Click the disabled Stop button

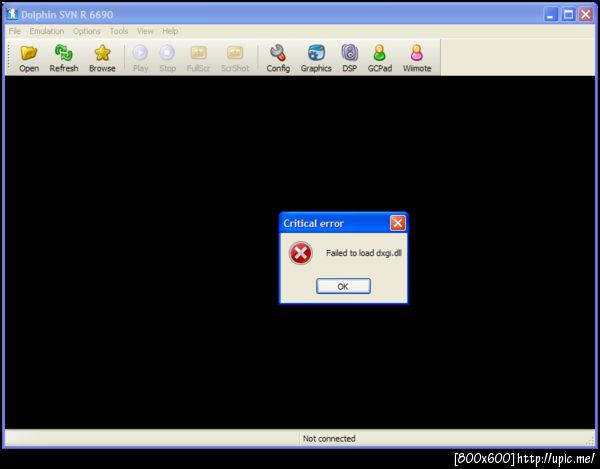pos(167,58)
